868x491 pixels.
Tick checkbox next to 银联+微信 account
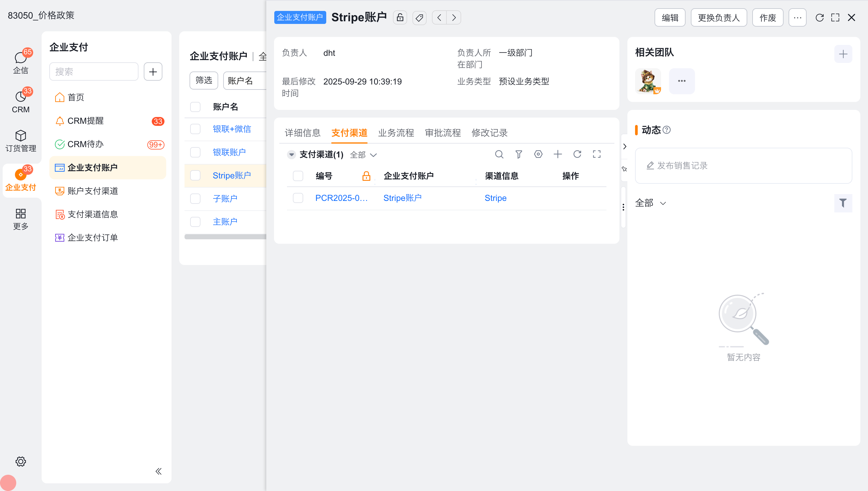(195, 129)
